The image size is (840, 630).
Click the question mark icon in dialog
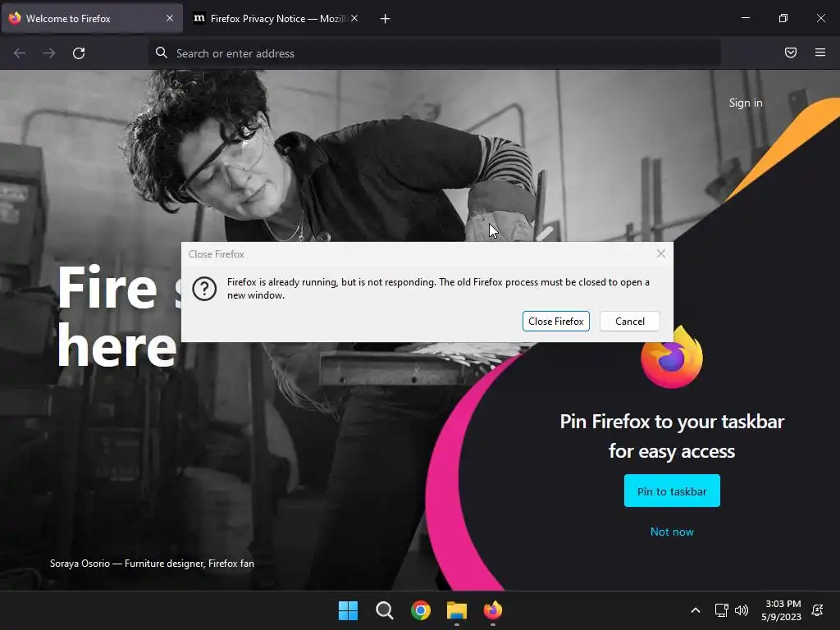(x=204, y=289)
